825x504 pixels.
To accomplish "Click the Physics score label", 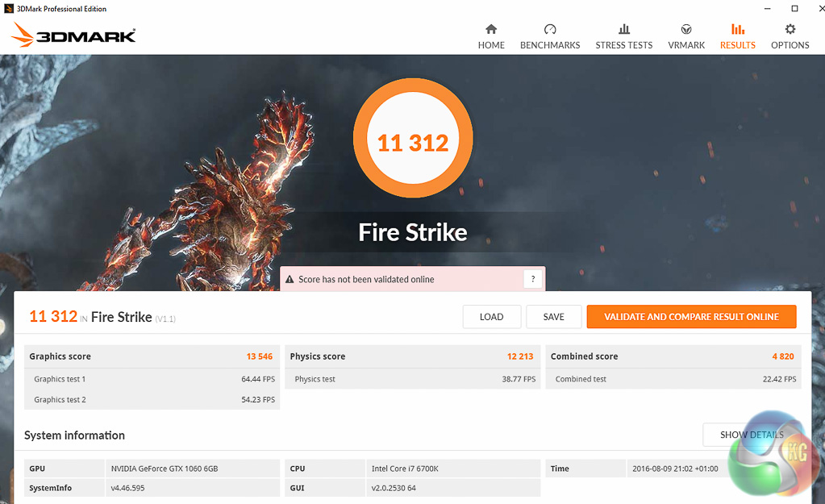I will (x=317, y=356).
